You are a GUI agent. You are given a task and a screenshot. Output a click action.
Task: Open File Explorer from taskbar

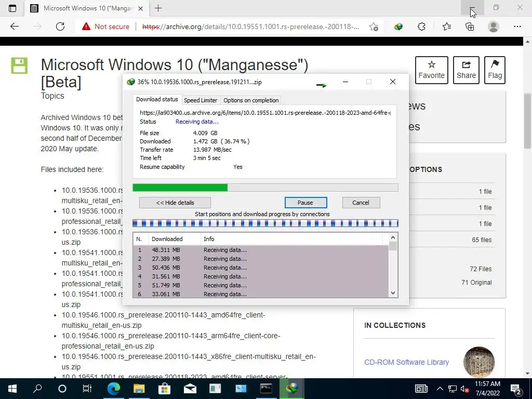pyautogui.click(x=139, y=389)
